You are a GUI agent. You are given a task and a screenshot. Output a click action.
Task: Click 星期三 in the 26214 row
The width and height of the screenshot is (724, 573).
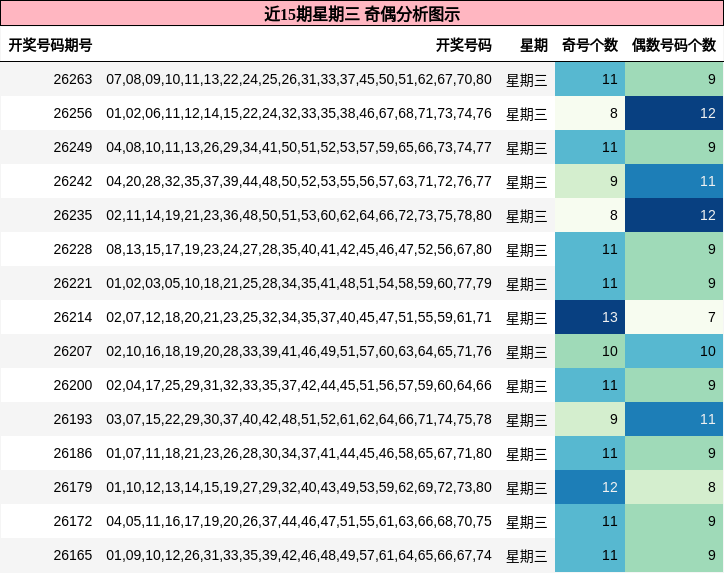pos(527,318)
